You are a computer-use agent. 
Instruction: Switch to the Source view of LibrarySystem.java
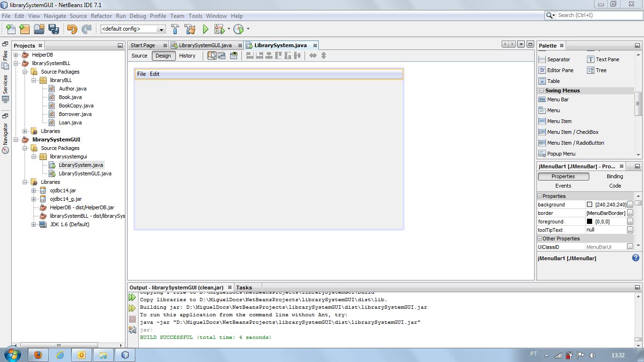tap(139, 56)
